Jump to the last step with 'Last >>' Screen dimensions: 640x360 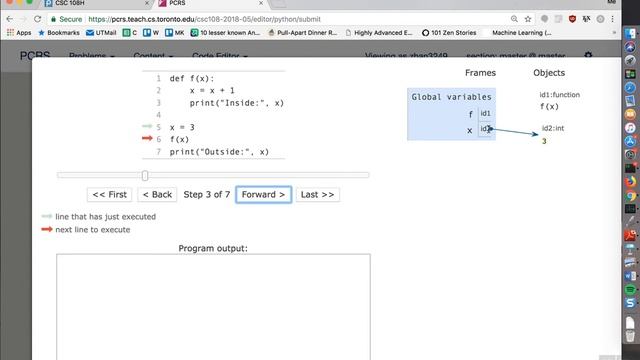318,195
